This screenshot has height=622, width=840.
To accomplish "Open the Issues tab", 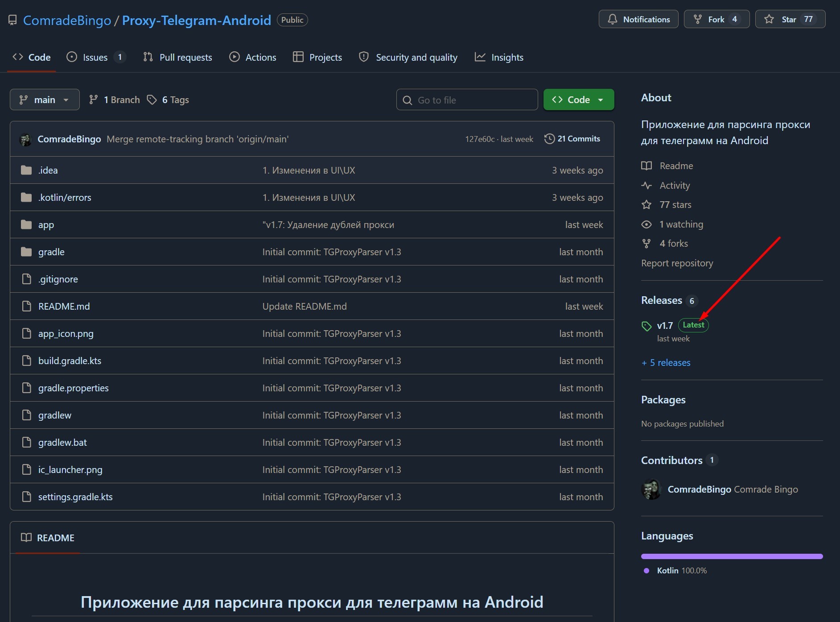I will 95,57.
